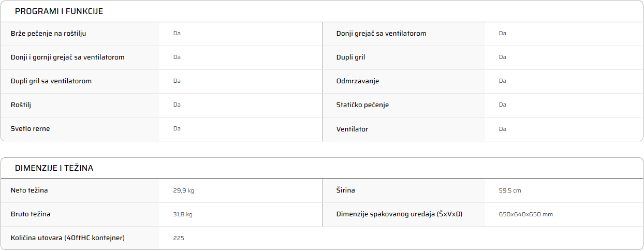Click Donji grejač sa ventilatorom label
The width and height of the screenshot is (644, 251).
point(381,34)
